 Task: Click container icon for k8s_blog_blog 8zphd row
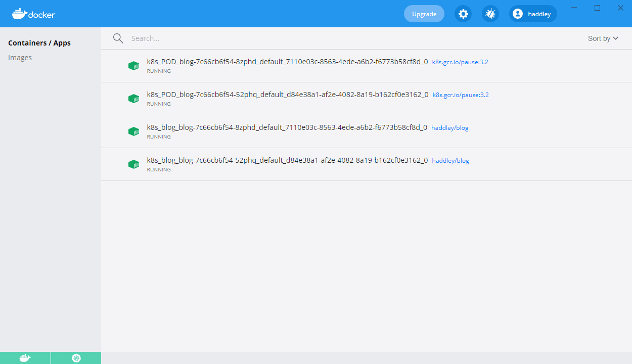coord(133,131)
